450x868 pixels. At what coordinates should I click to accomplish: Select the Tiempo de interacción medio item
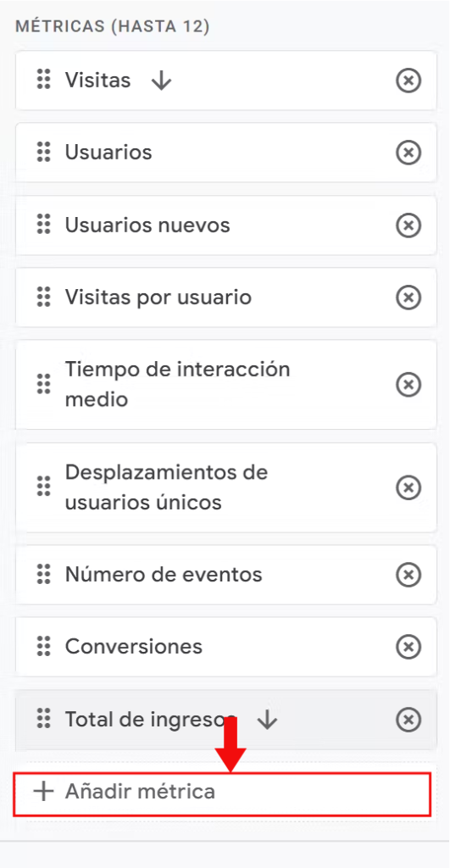225,384
